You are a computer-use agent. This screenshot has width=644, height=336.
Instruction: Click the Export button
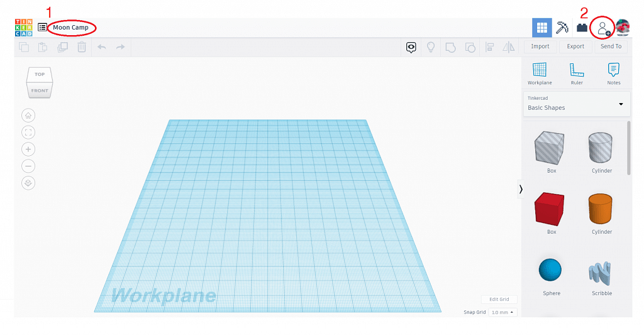pos(575,46)
